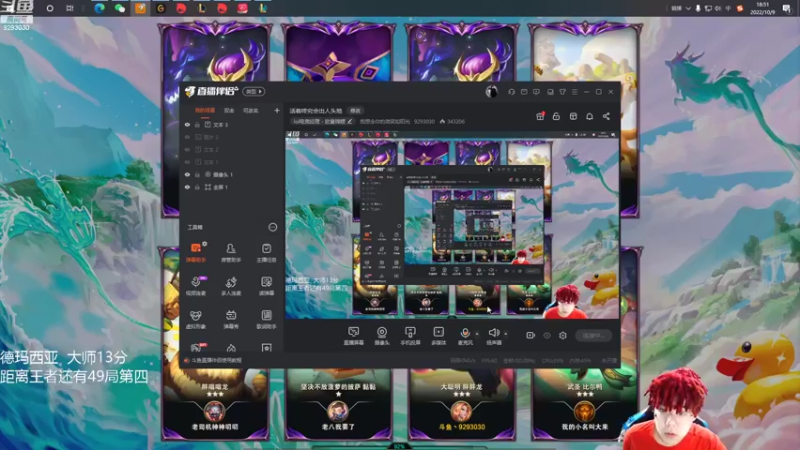This screenshot has width=800, height=450.
Task: Click the record video icon in bottom bar
Action: 531,335
